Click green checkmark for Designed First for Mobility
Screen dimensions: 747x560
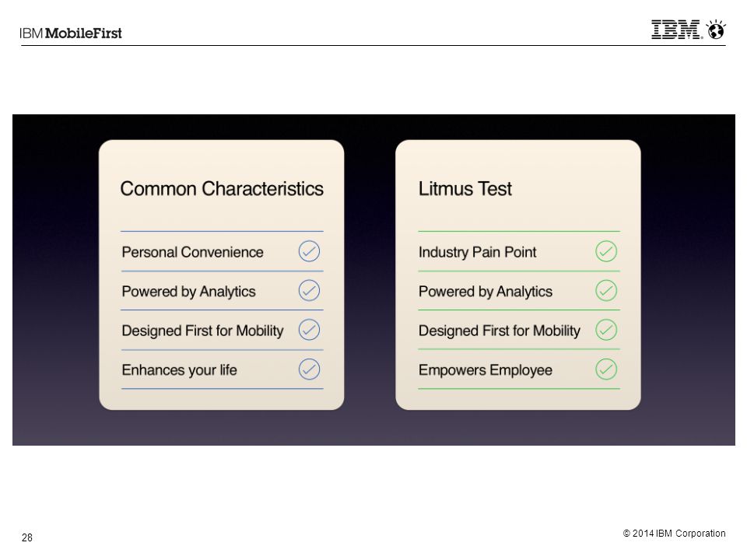606,330
